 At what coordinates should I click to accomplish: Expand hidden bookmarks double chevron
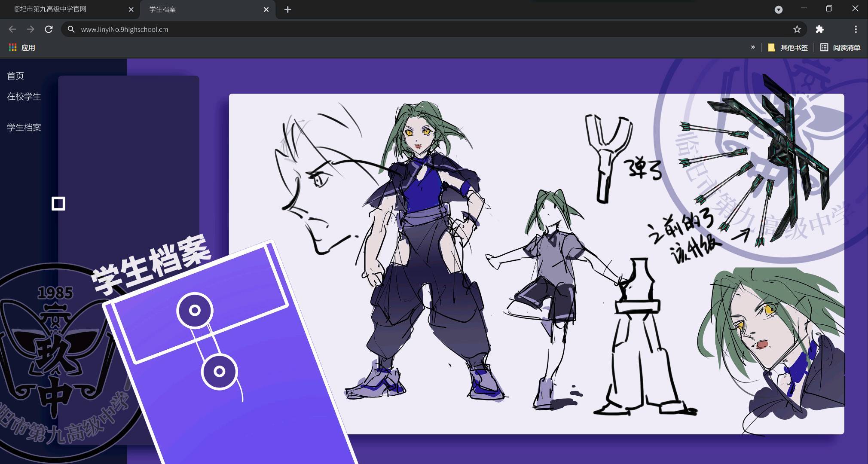[x=752, y=47]
